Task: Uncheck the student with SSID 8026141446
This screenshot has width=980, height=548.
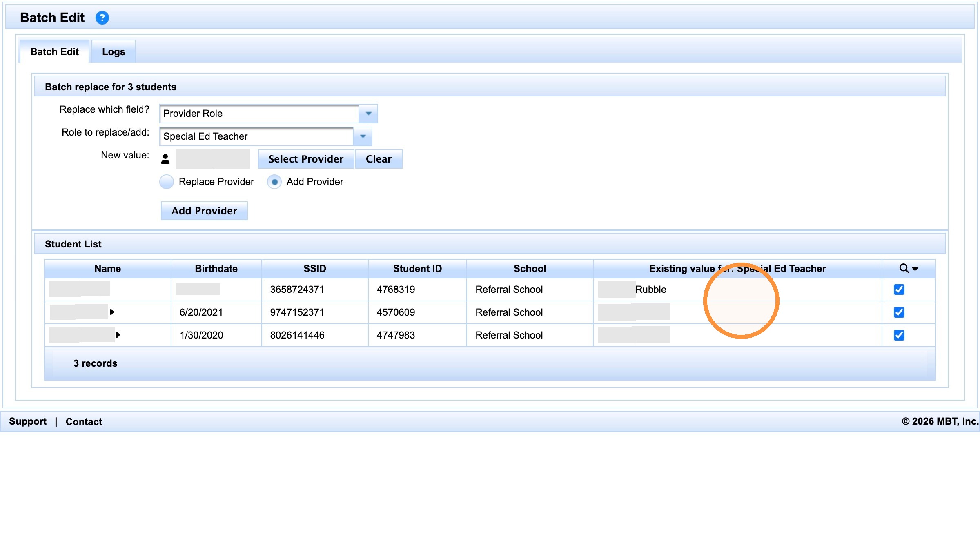Action: [x=899, y=335]
